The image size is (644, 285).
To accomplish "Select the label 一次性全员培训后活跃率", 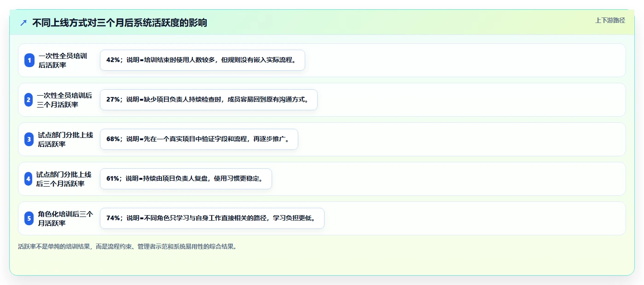I will tap(63, 60).
